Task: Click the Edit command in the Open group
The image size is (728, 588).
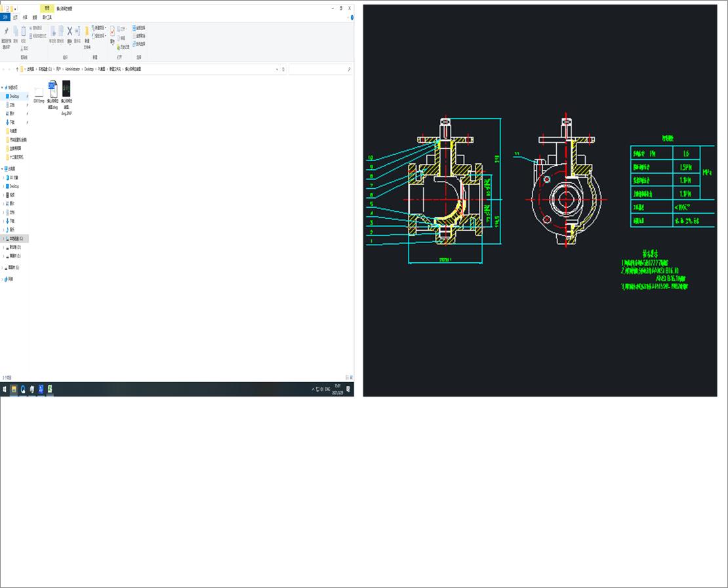Action: (121, 38)
